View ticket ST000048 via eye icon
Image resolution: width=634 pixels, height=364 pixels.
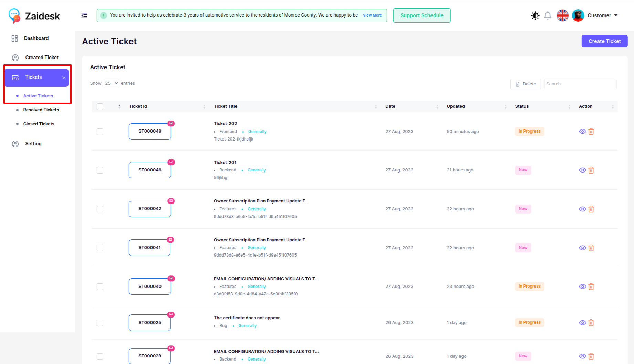[x=582, y=131]
